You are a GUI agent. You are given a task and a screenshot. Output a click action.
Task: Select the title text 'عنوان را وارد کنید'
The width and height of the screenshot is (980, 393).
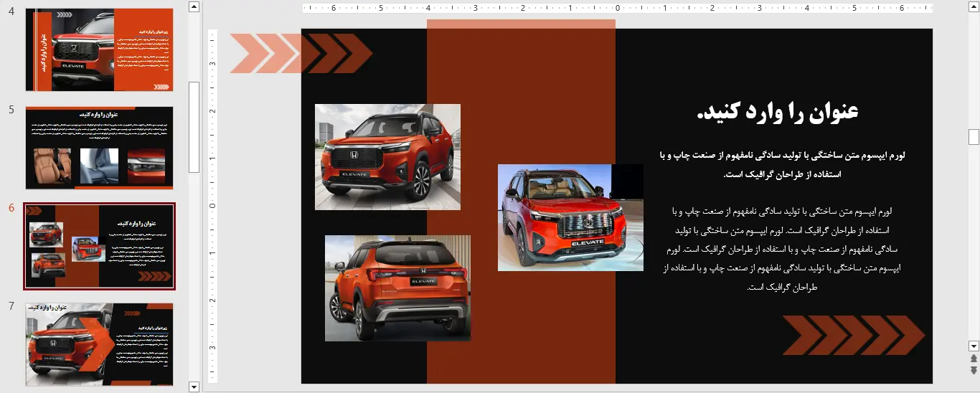(x=777, y=112)
